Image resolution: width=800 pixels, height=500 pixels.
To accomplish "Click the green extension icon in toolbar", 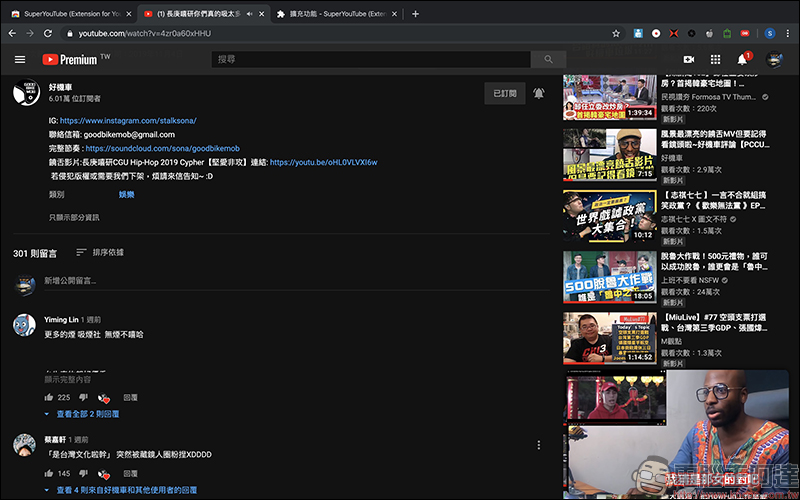I will point(727,34).
